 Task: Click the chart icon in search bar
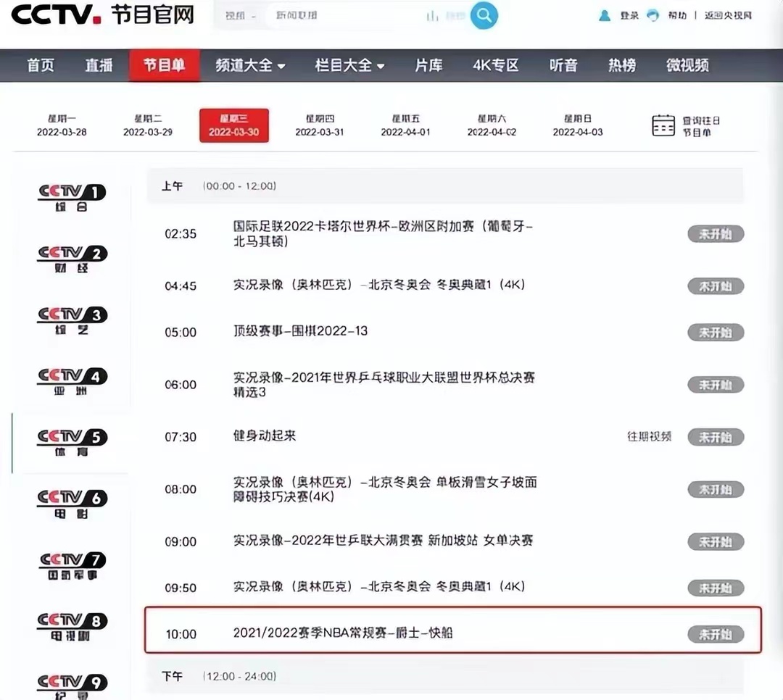coord(432,16)
